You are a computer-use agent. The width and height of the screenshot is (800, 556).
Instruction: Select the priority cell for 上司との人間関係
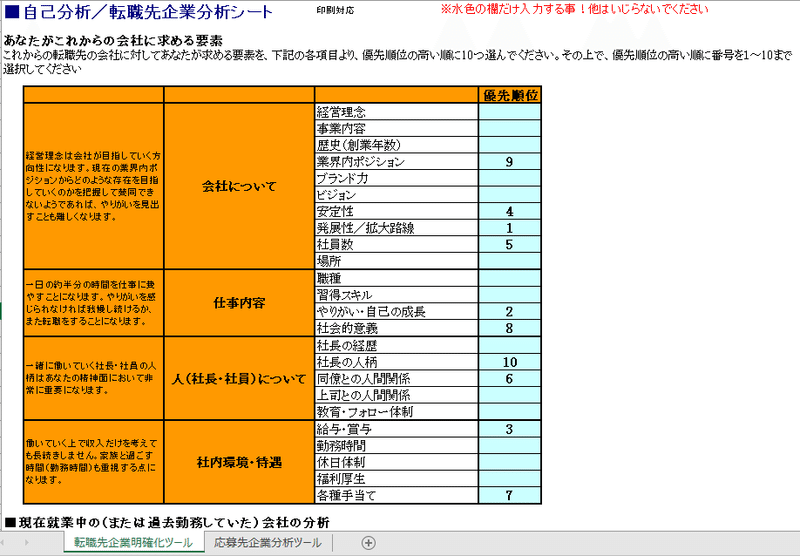point(510,395)
